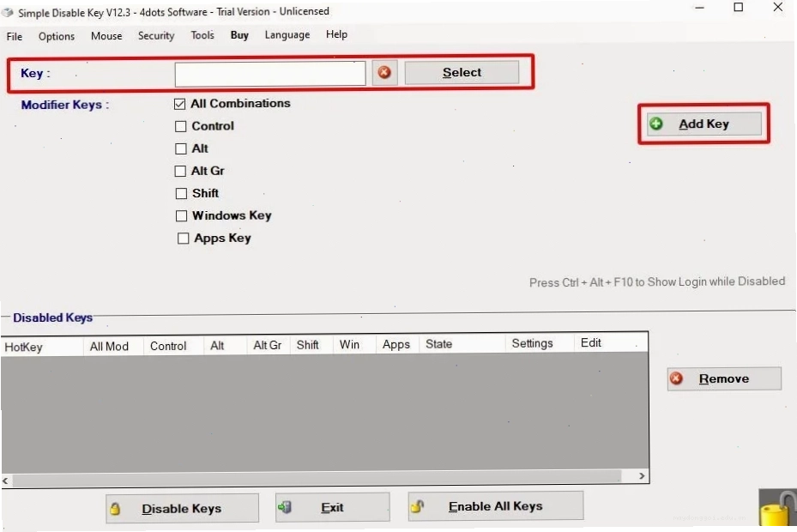797x532 pixels.
Task: Open the Language menu
Action: click(287, 34)
